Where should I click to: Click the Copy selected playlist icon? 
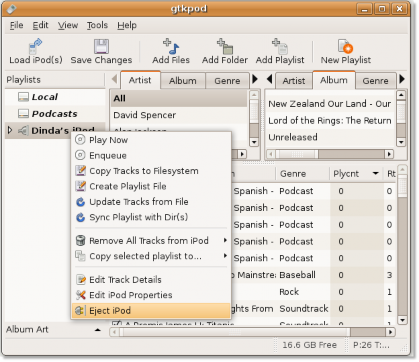click(80, 256)
